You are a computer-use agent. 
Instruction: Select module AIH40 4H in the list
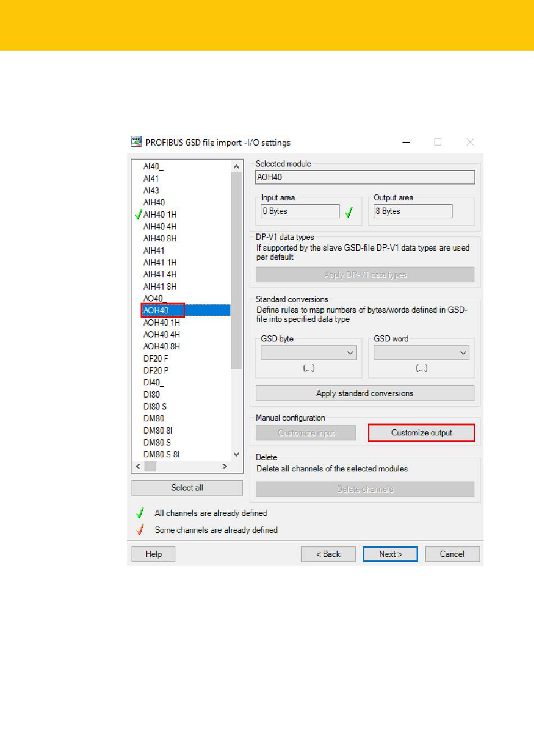pos(160,227)
